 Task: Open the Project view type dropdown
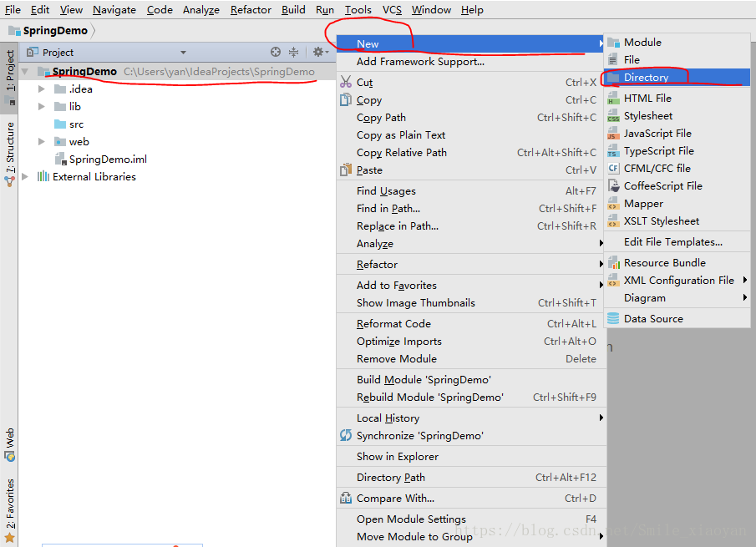(x=183, y=52)
